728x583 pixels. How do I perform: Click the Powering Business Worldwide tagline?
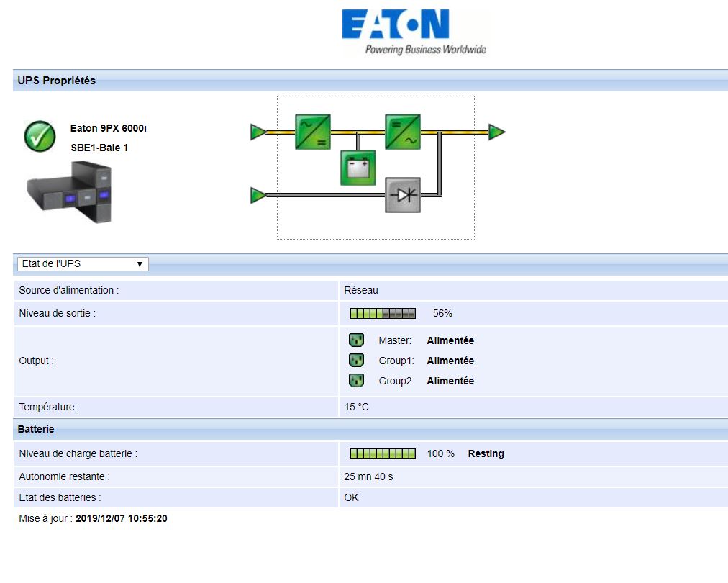pos(425,50)
